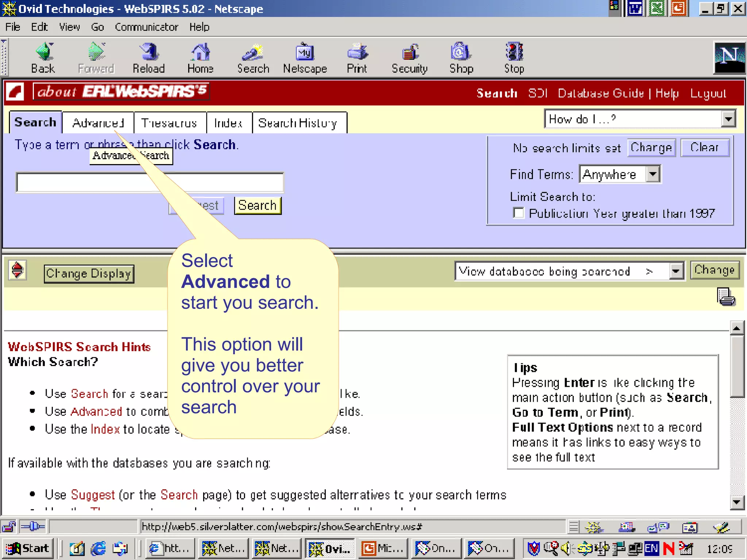This screenshot has width=747, height=560.
Task: Expand the How do I...? dropdown
Action: [x=728, y=119]
